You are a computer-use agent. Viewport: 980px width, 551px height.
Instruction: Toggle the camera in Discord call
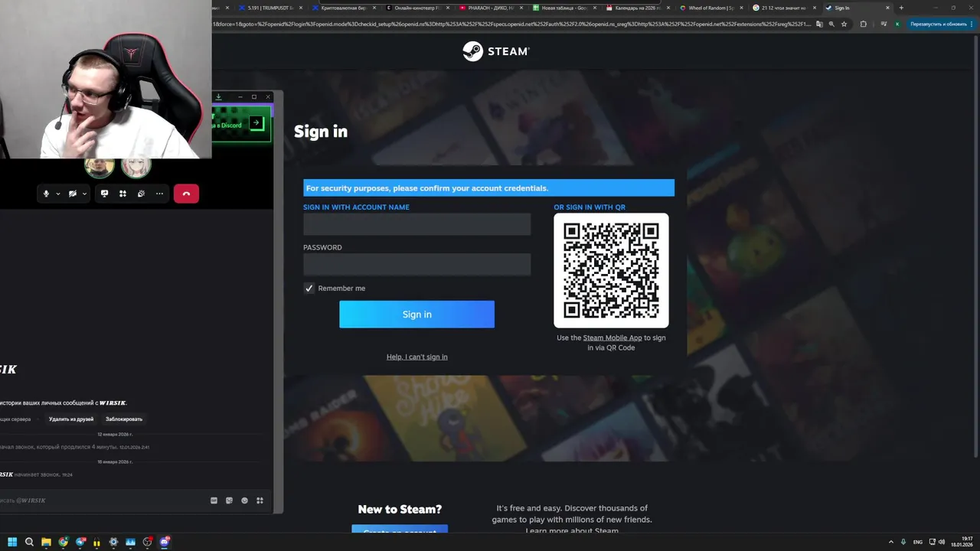73,194
